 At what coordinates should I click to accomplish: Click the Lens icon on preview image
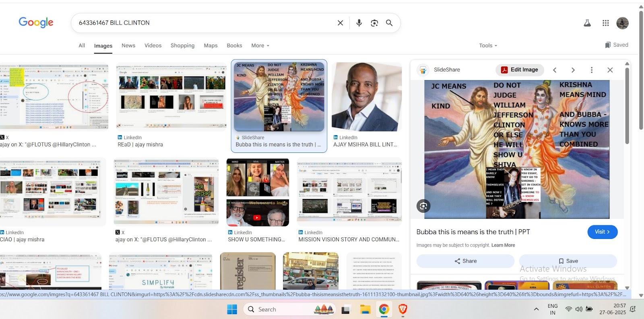pyautogui.click(x=423, y=206)
